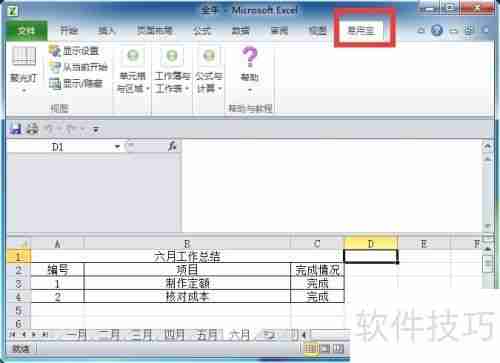Click the redo arrow in quick access toolbar
The image size is (500, 363).
pos(71,129)
